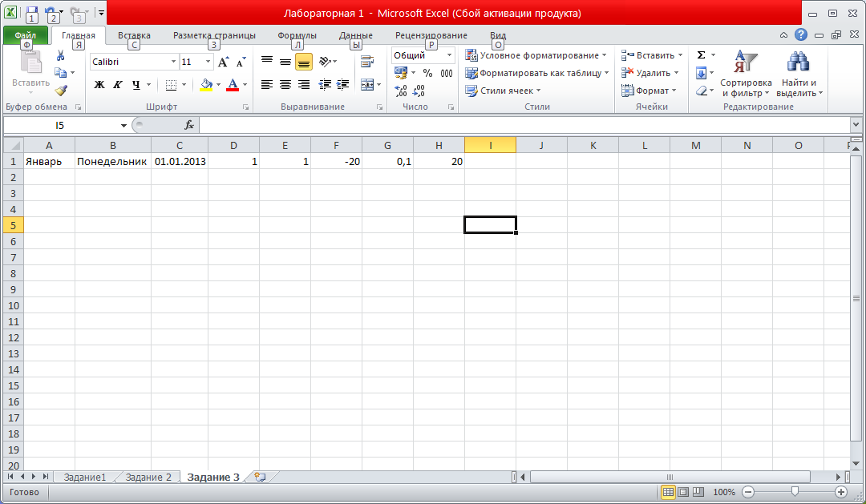Click the yellow fill color bucket
This screenshot has height=504, width=866.
(x=207, y=84)
